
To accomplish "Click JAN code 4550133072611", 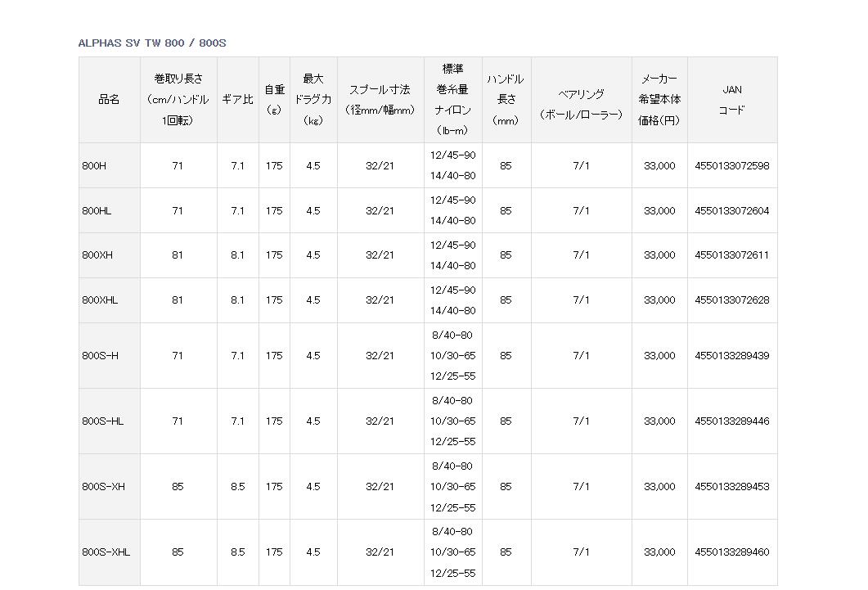I will 731,255.
